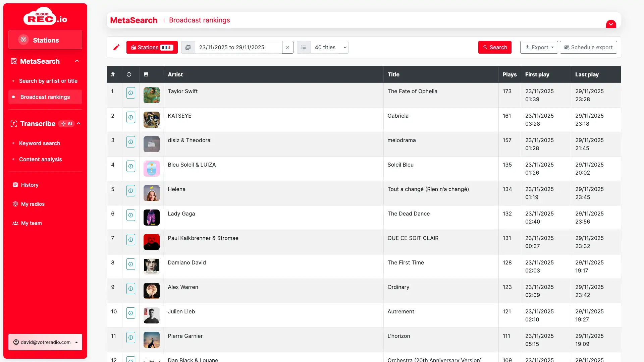This screenshot has height=362, width=644.
Task: Open the Export dropdown menu
Action: 539,47
